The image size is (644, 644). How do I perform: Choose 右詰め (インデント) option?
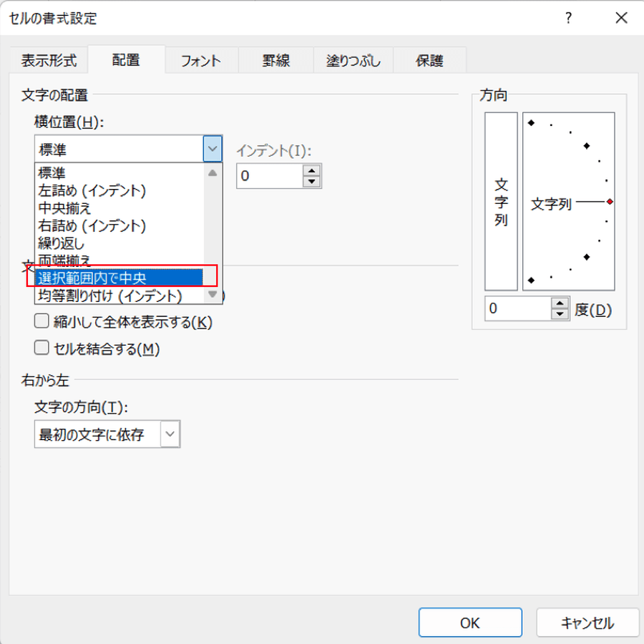pyautogui.click(x=119, y=226)
